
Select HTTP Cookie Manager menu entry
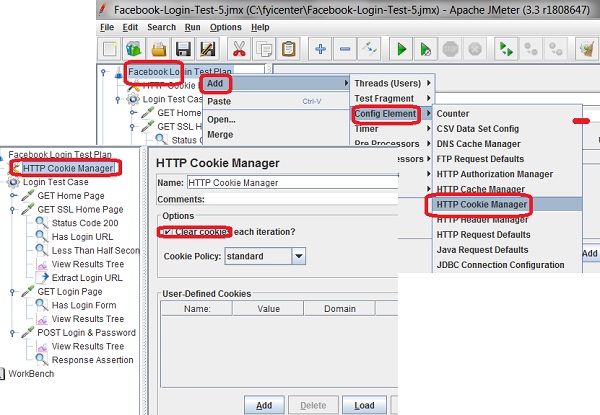tap(508, 205)
